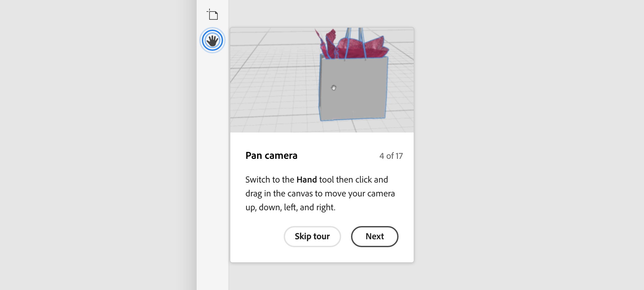Click the frame selection tool icon
The image size is (644, 290).
click(x=212, y=15)
